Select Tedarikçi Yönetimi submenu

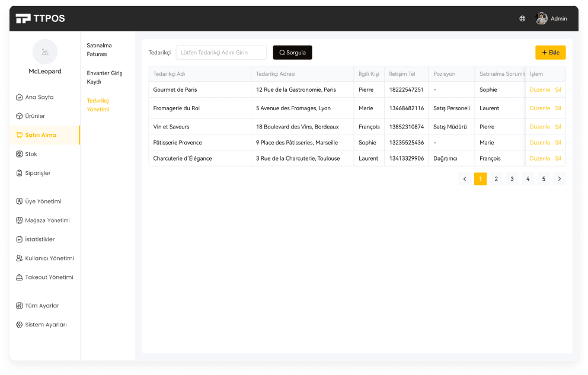coord(98,105)
